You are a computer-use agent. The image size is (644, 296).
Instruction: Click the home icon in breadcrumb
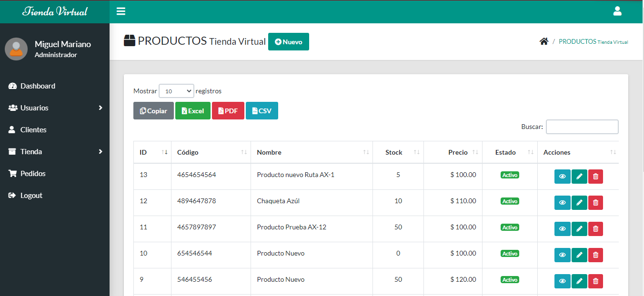[544, 41]
